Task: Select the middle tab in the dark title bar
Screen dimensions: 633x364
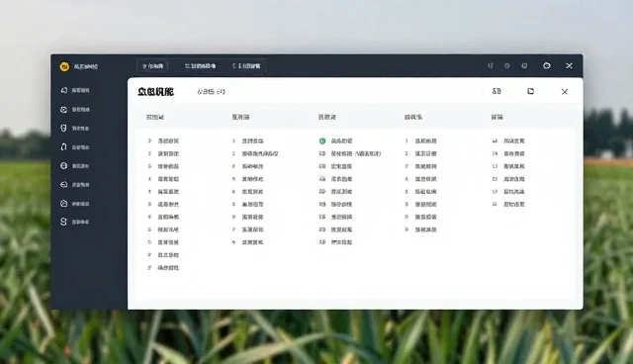Action: 200,66
